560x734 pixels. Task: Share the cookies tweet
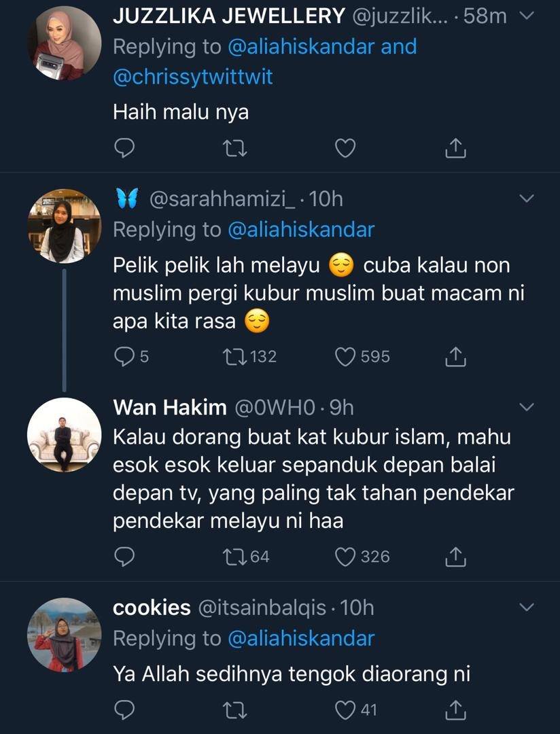pos(455,710)
